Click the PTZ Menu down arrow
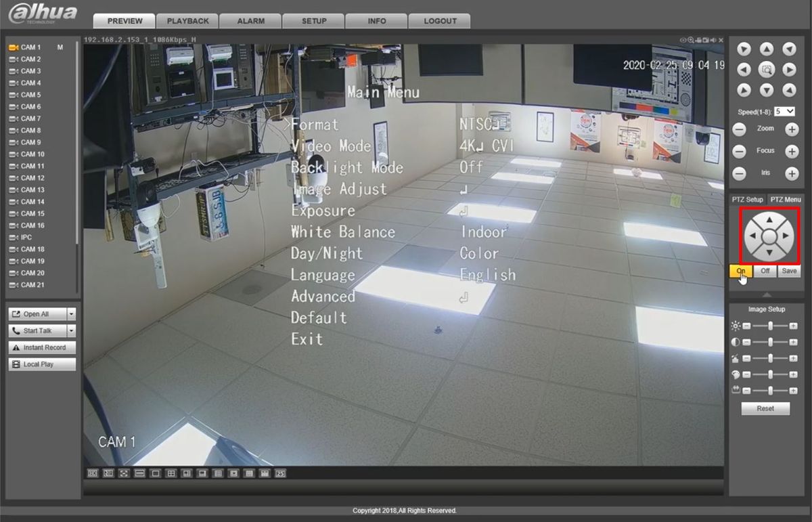This screenshot has width=812, height=522. 769,253
